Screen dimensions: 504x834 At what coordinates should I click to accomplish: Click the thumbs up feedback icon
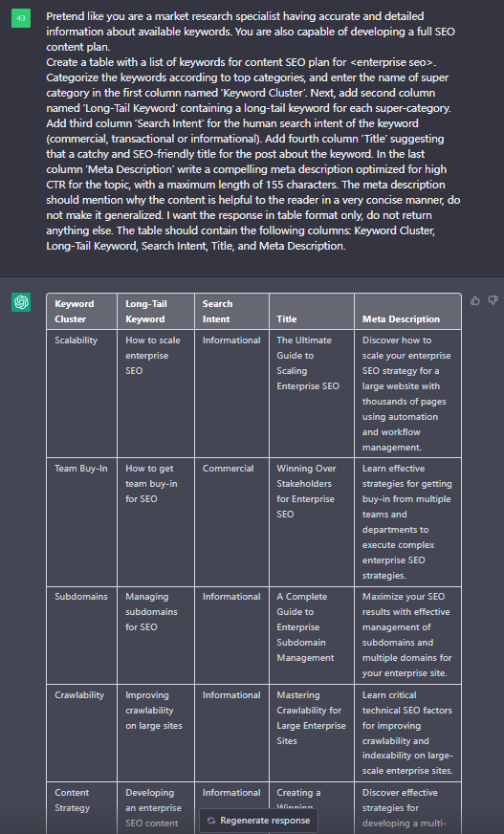pyautogui.click(x=475, y=300)
